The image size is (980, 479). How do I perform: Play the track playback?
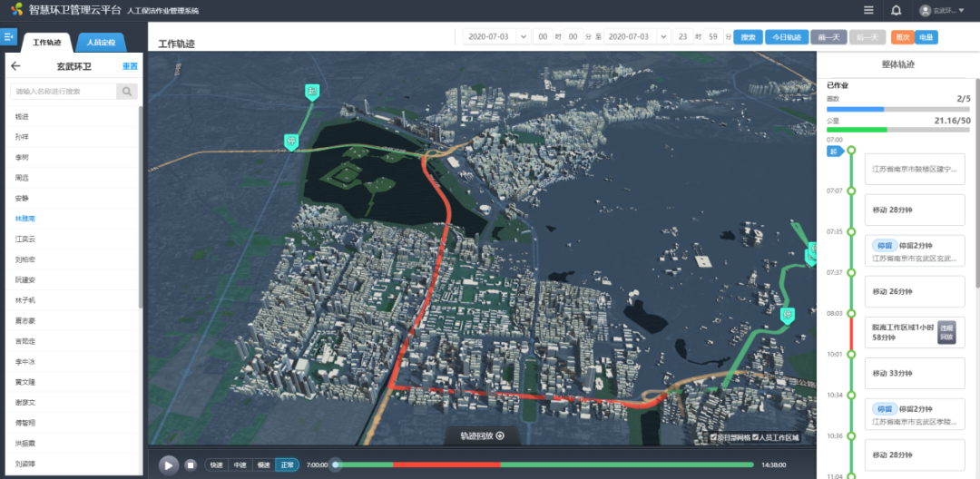pyautogui.click(x=168, y=465)
